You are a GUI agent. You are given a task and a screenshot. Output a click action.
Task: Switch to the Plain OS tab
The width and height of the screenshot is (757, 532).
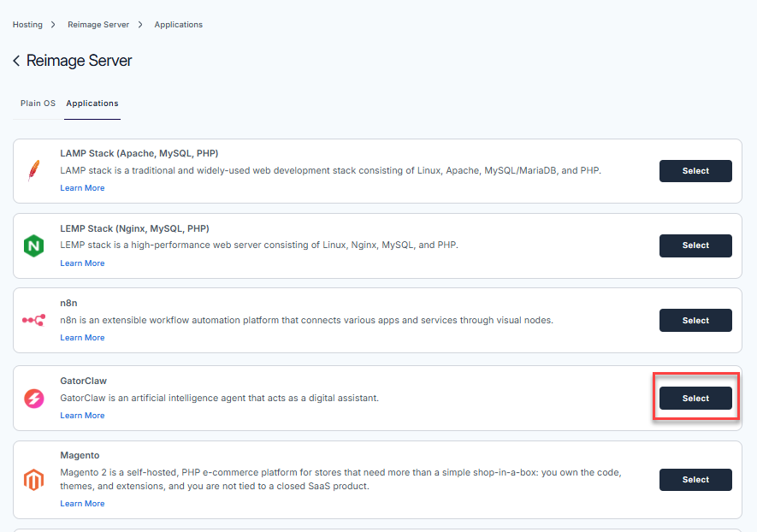pyautogui.click(x=38, y=103)
